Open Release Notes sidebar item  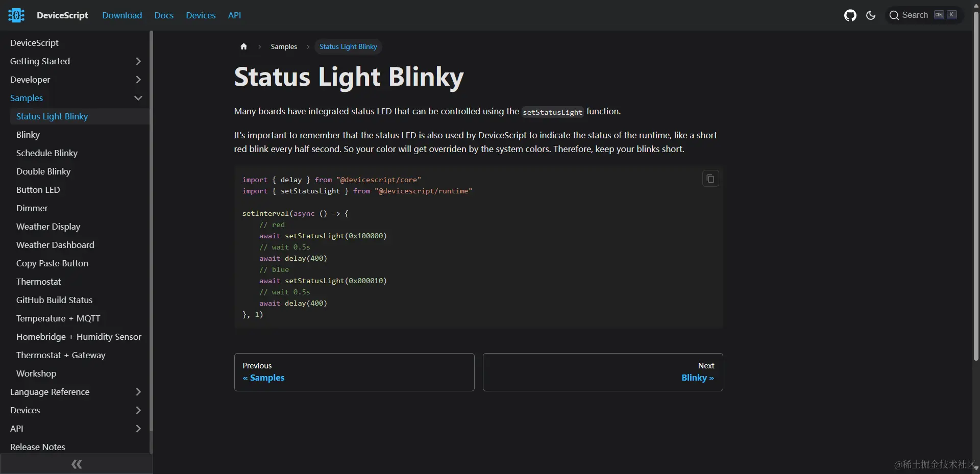[x=38, y=447]
